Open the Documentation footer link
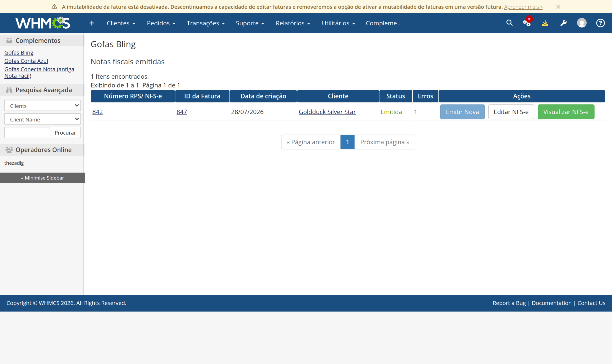This screenshot has width=612, height=364. click(x=552, y=303)
